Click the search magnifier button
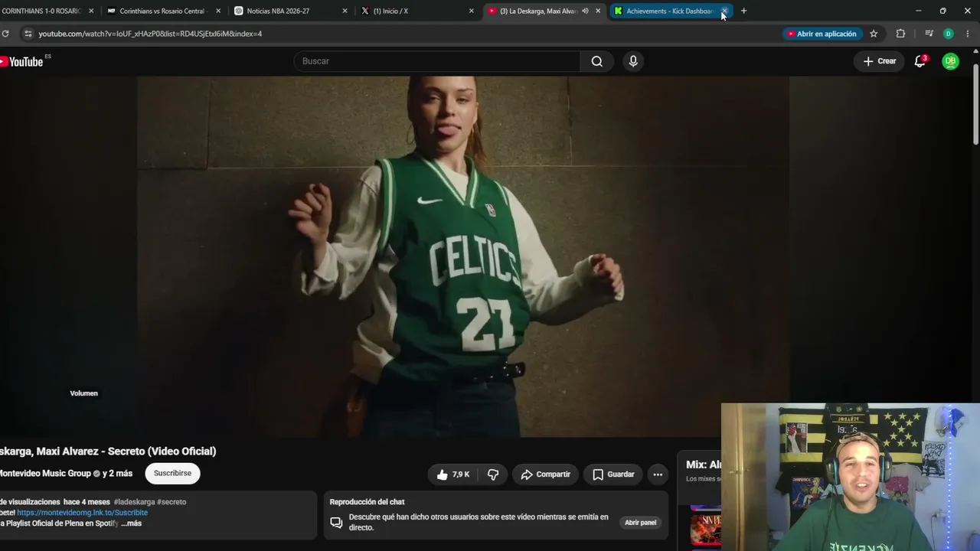980x551 pixels. point(596,61)
